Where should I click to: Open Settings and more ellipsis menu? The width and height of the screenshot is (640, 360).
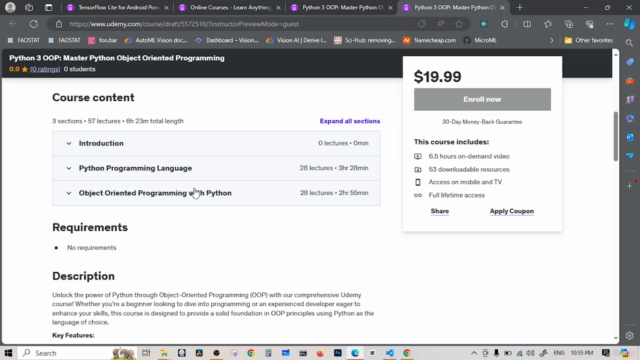pos(610,24)
